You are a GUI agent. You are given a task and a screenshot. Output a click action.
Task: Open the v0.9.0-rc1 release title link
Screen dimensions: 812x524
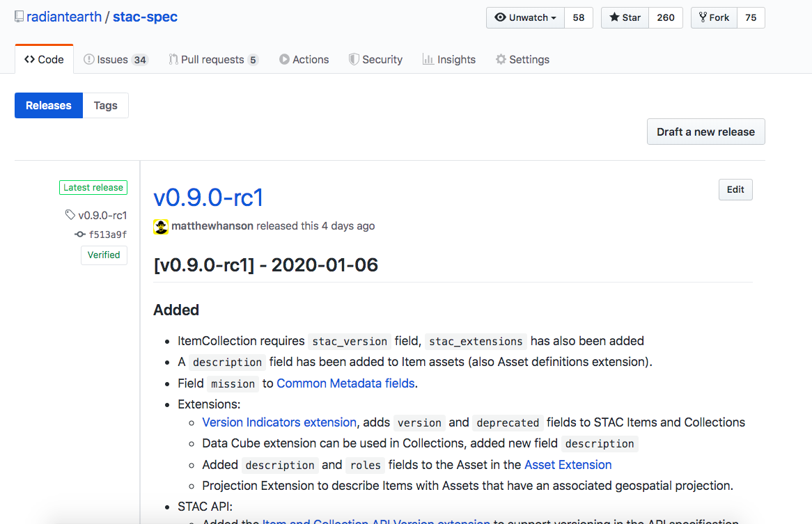pyautogui.click(x=208, y=198)
